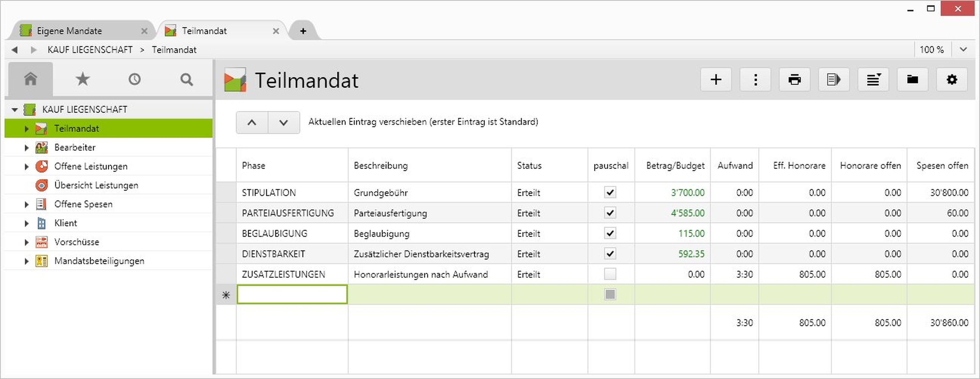Move current entry up with arrow button

tap(252, 123)
